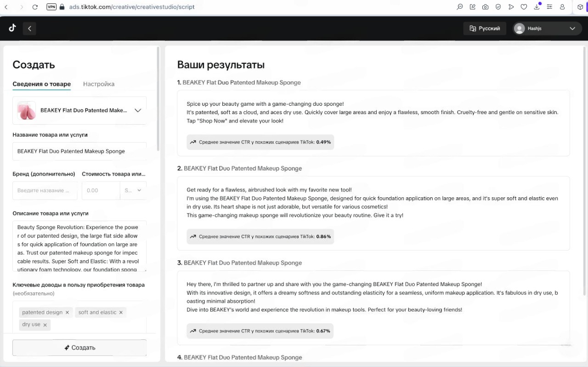Go back using browser back arrow
The width and height of the screenshot is (588, 367).
[6, 7]
